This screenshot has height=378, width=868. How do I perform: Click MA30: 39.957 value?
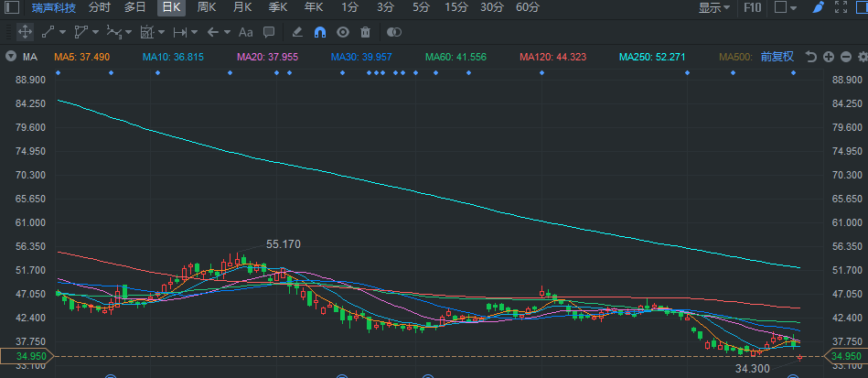(361, 57)
